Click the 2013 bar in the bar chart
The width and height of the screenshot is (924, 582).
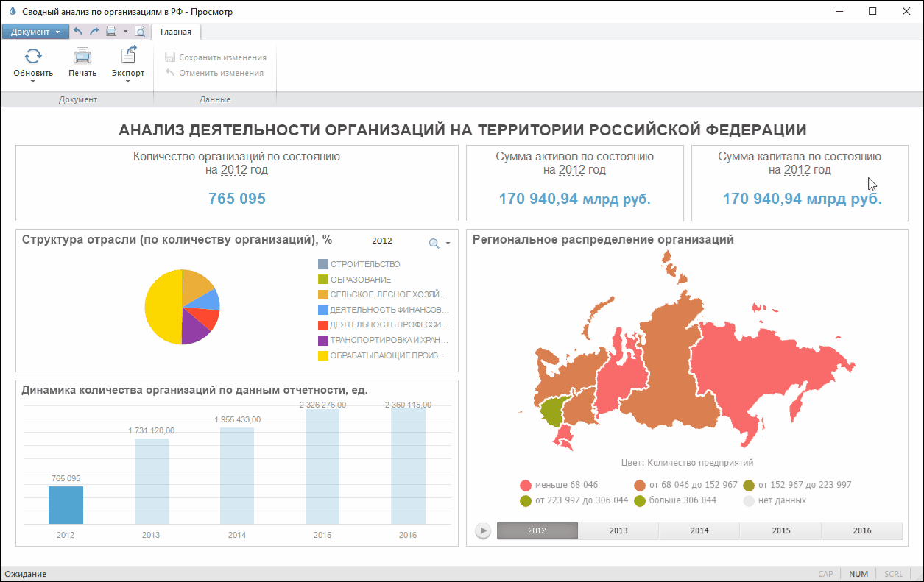pos(151,481)
